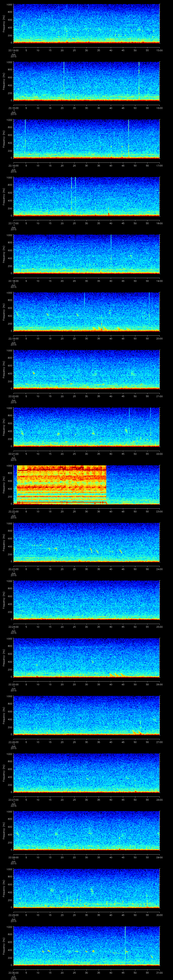This screenshot has width=173, height=980.
Task: Click the 22:15:00 start time label
Action: [13, 108]
